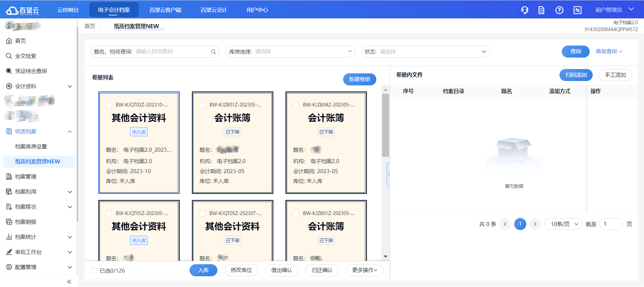Viewport: 644px width, 287px height.
Task: Click the switch tenant icon in header
Action: click(x=578, y=10)
